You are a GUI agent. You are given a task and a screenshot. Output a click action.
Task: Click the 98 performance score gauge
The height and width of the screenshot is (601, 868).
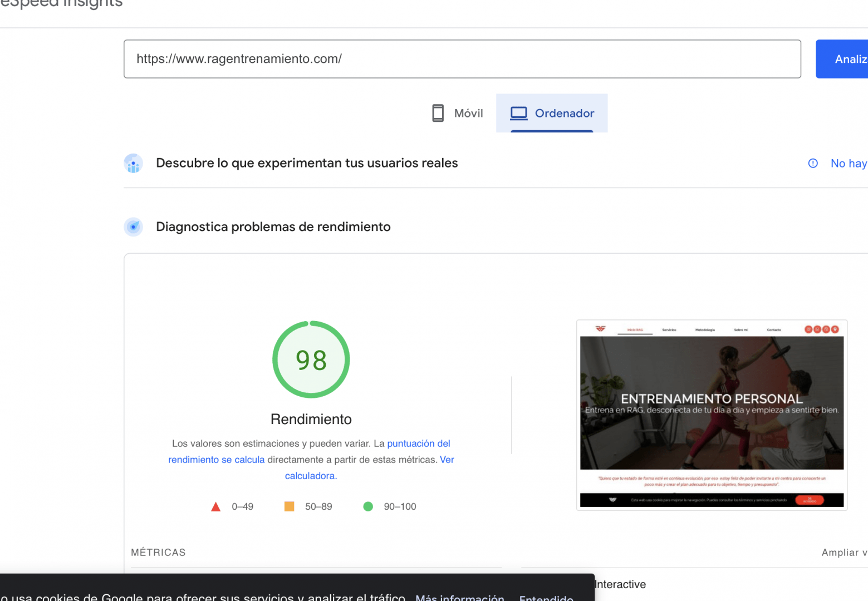tap(311, 359)
